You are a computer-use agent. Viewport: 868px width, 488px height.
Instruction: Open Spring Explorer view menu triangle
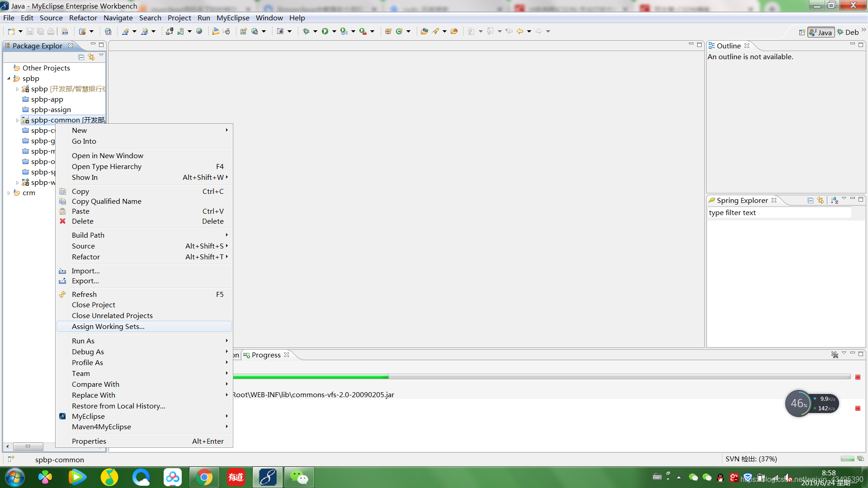click(x=844, y=199)
